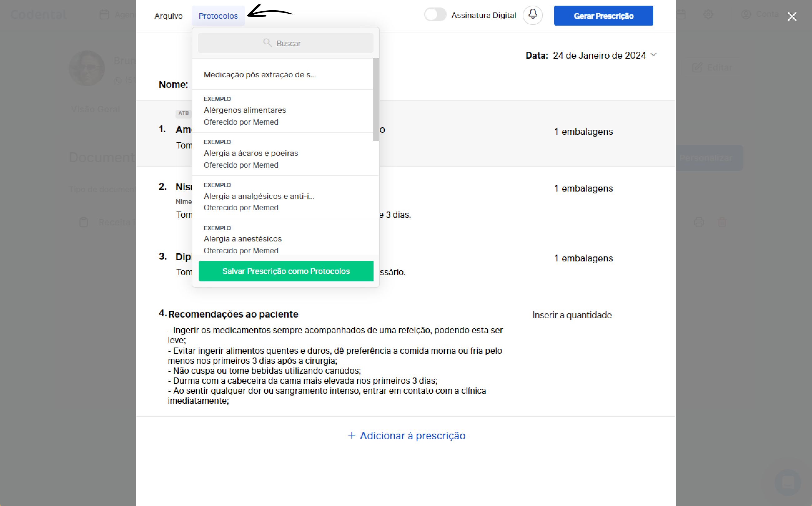812x506 pixels.
Task: Expand the date dropdown chevron
Action: click(x=654, y=55)
